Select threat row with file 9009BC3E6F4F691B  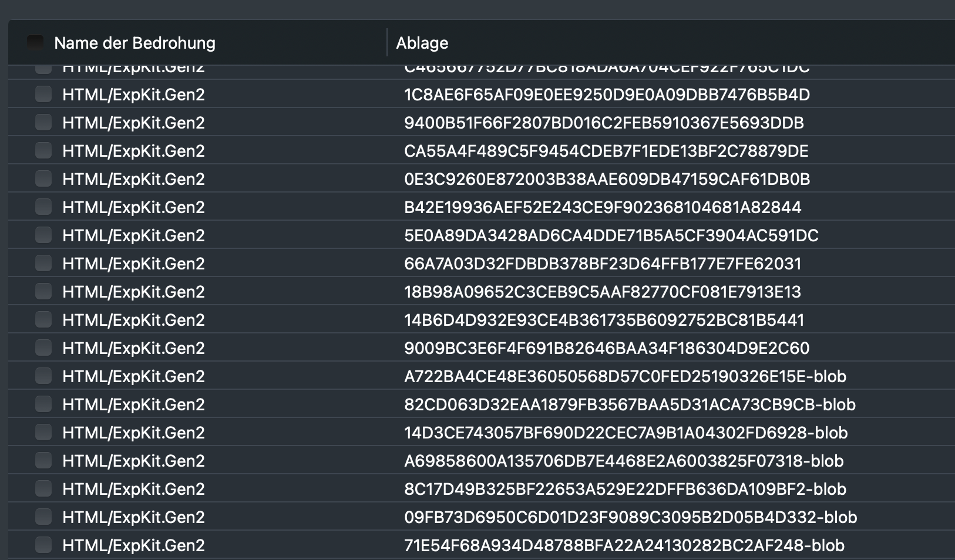606,348
